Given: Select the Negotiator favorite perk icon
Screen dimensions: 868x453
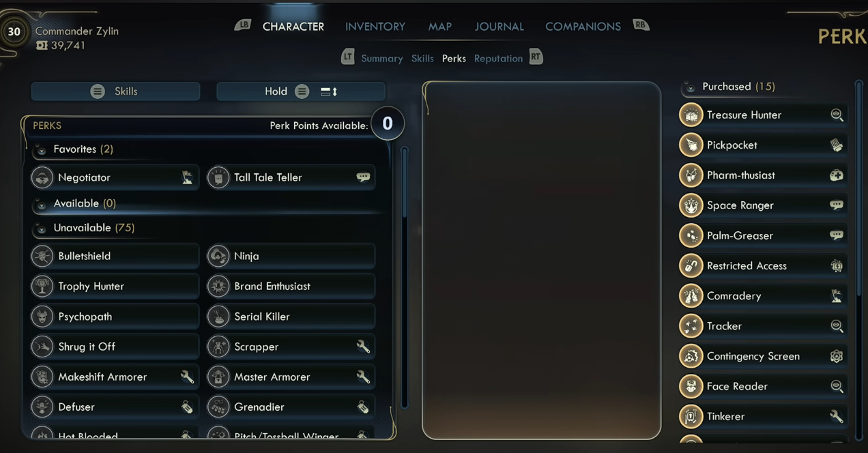Looking at the screenshot, I should [x=42, y=177].
